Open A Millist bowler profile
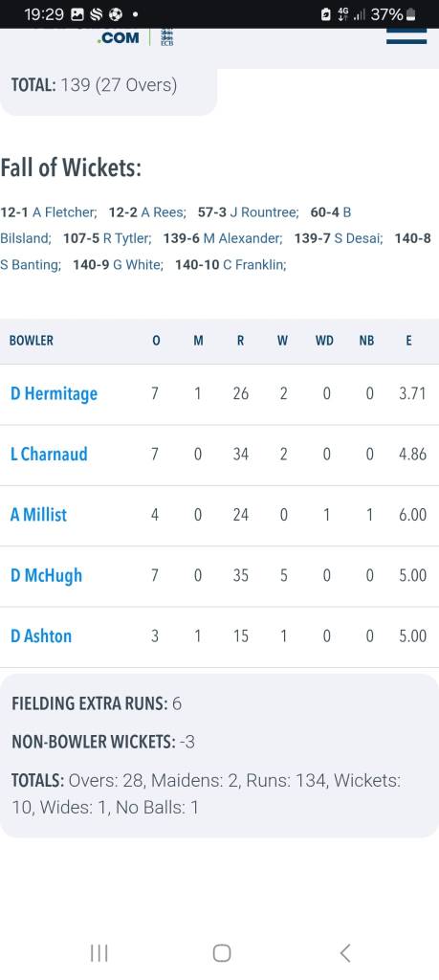The height and width of the screenshot is (980, 439). pos(38,514)
